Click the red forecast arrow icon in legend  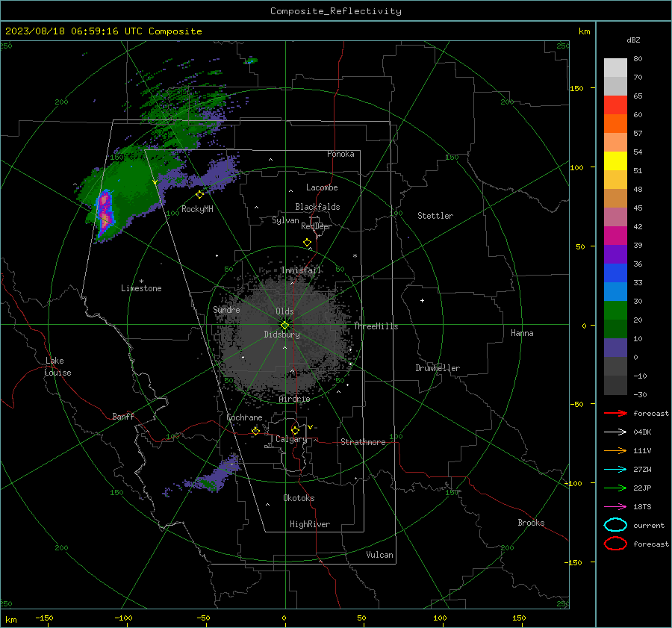point(615,413)
